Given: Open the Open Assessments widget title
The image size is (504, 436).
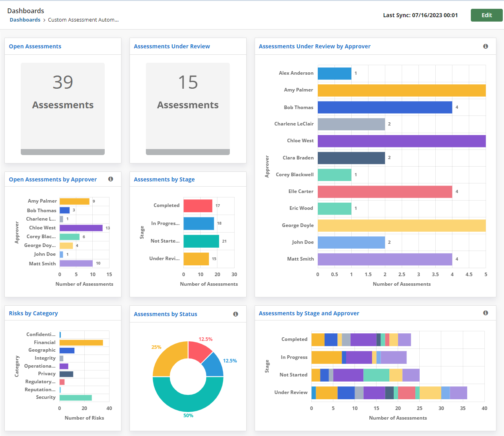Looking at the screenshot, I should point(35,46).
